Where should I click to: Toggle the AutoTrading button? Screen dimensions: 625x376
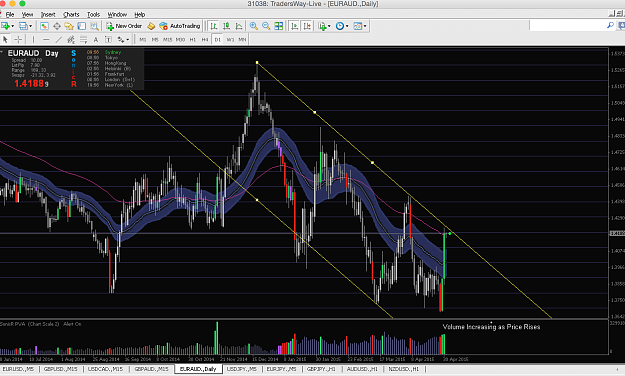click(179, 26)
